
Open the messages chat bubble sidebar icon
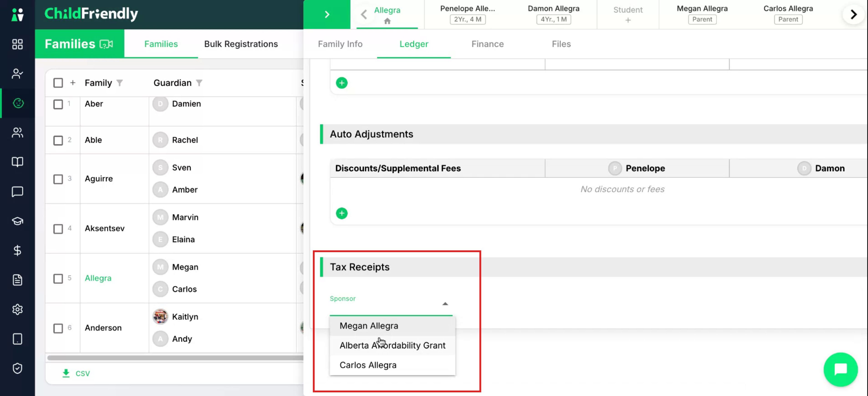[17, 191]
